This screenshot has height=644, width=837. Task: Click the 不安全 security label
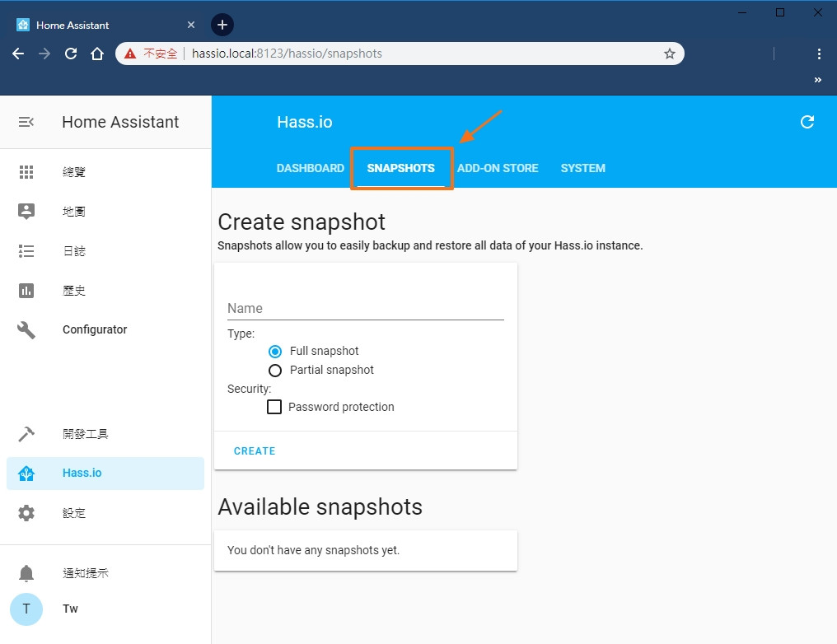160,54
